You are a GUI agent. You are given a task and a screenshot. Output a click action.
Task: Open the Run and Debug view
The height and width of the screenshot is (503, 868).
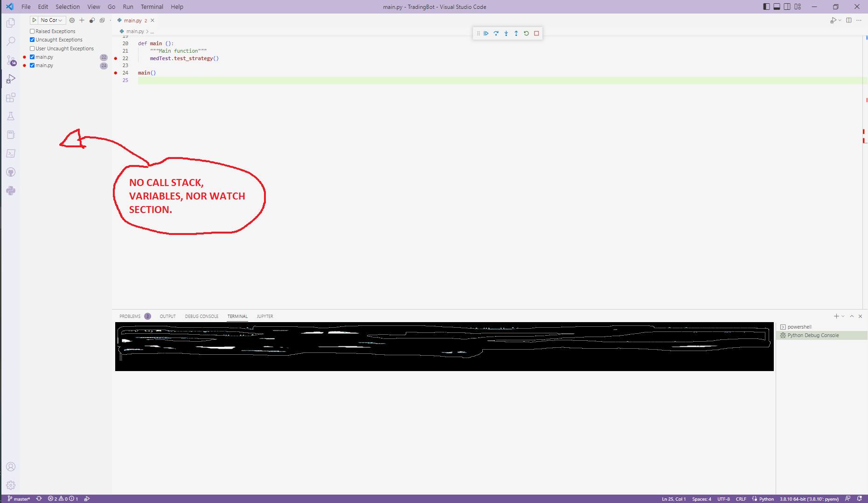(x=11, y=79)
